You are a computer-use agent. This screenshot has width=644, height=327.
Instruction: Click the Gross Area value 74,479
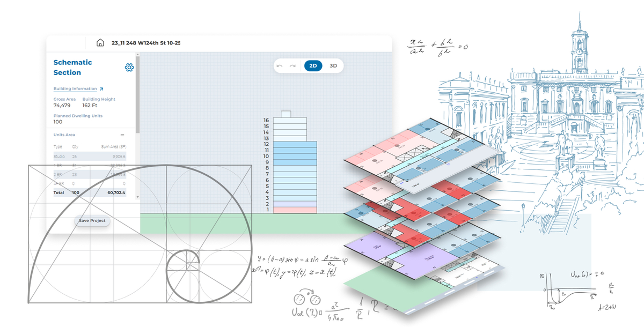coord(63,106)
